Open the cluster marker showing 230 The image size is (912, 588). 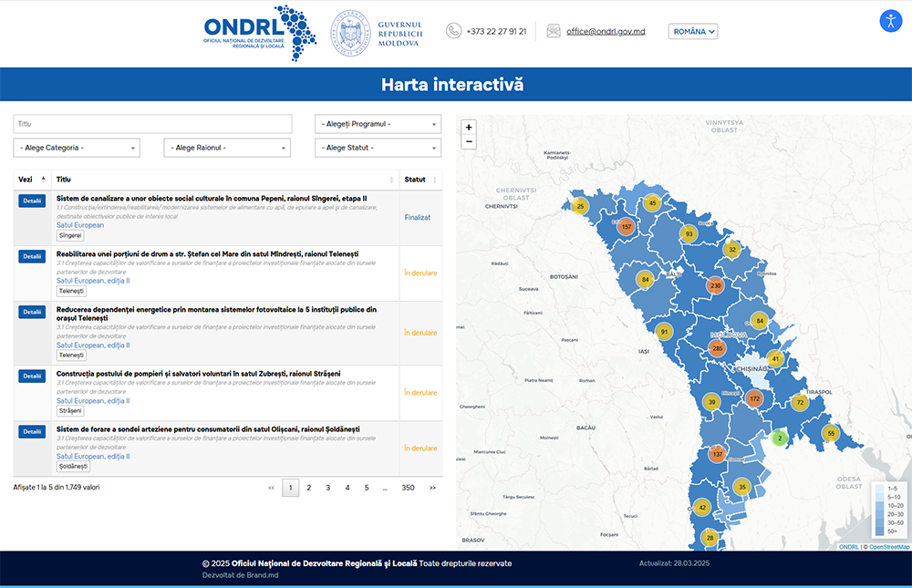pyautogui.click(x=715, y=286)
